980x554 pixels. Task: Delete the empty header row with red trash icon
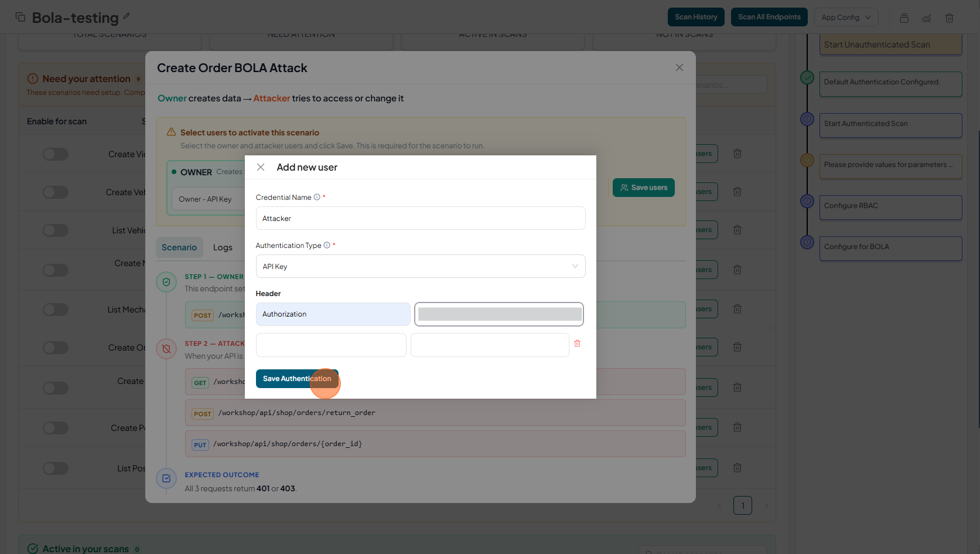click(577, 344)
